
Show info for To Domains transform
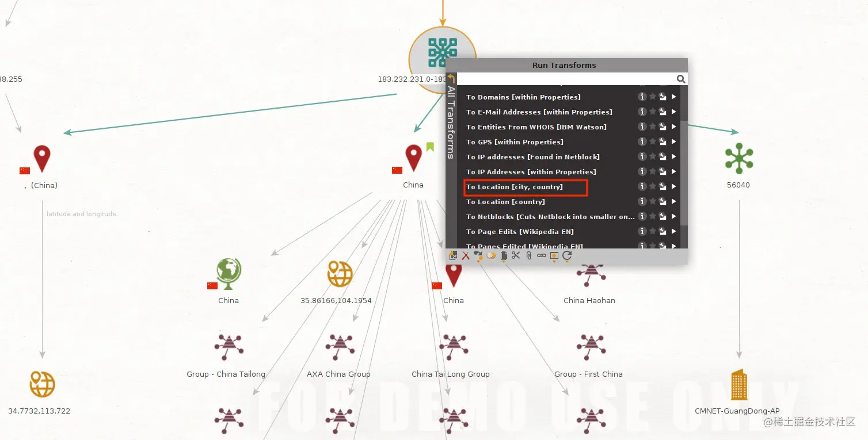pos(642,97)
